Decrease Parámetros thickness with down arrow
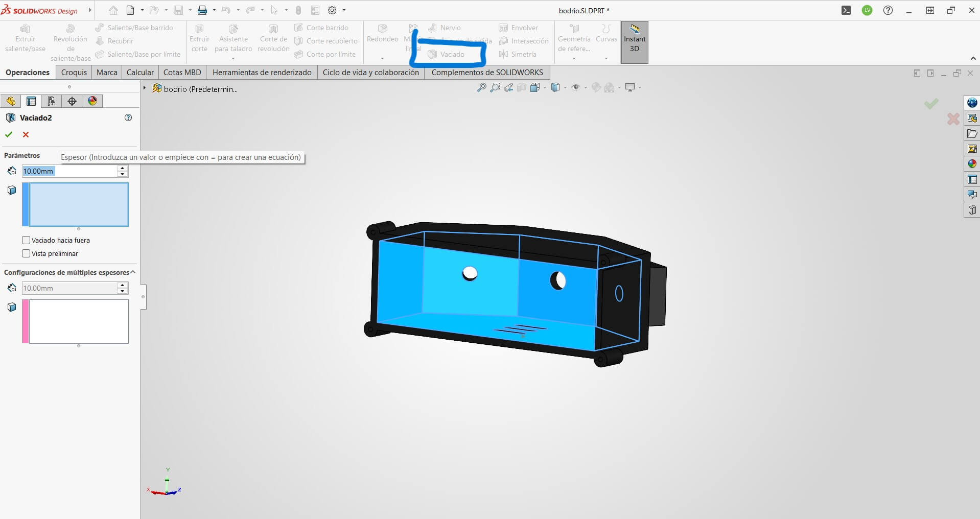Viewport: 980px width, 519px height. (123, 174)
